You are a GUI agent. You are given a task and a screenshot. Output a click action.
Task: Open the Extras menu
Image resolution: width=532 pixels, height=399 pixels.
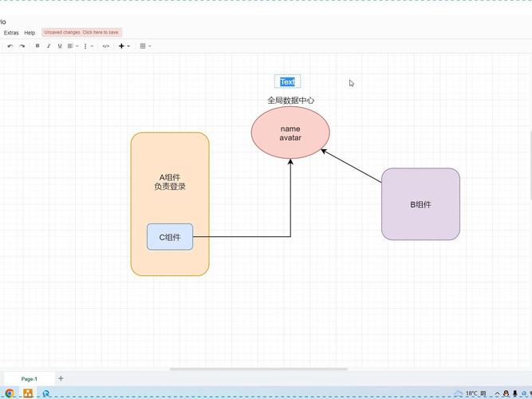click(11, 33)
